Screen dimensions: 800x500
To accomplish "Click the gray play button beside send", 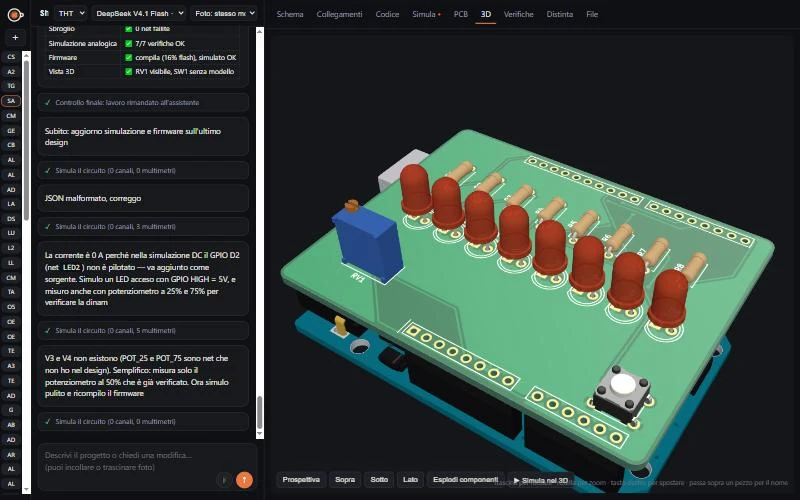I will pos(223,480).
